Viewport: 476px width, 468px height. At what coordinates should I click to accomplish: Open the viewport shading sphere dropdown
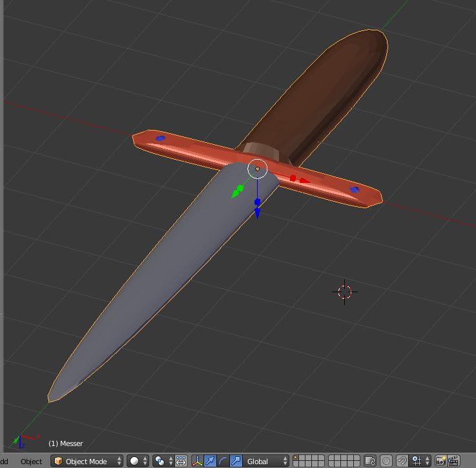click(138, 461)
